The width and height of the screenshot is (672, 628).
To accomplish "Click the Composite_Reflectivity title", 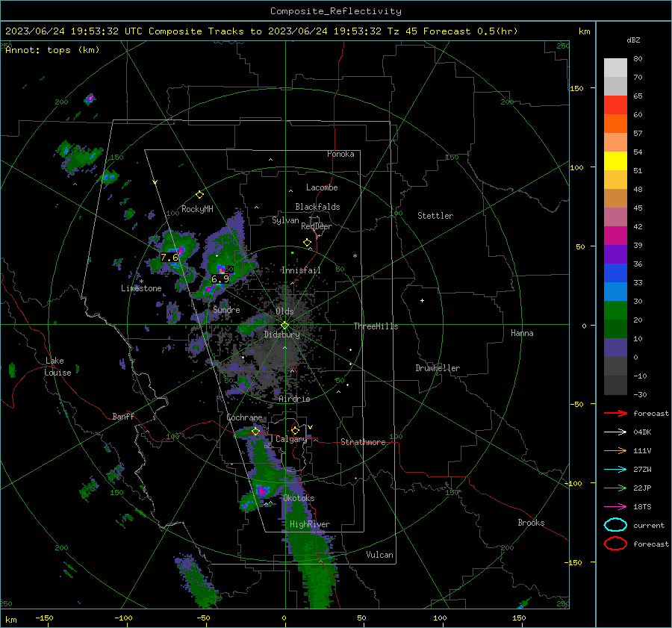I will point(335,11).
